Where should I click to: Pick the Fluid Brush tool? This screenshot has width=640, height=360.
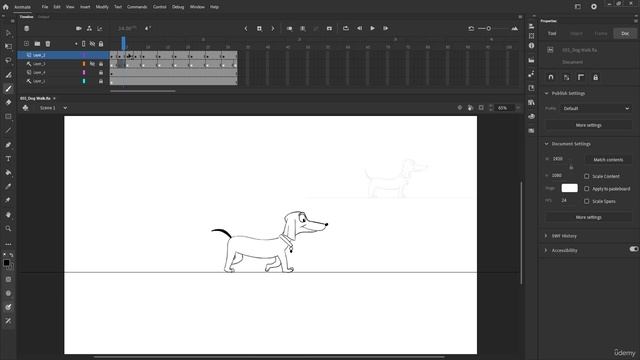pyautogui.click(x=8, y=75)
